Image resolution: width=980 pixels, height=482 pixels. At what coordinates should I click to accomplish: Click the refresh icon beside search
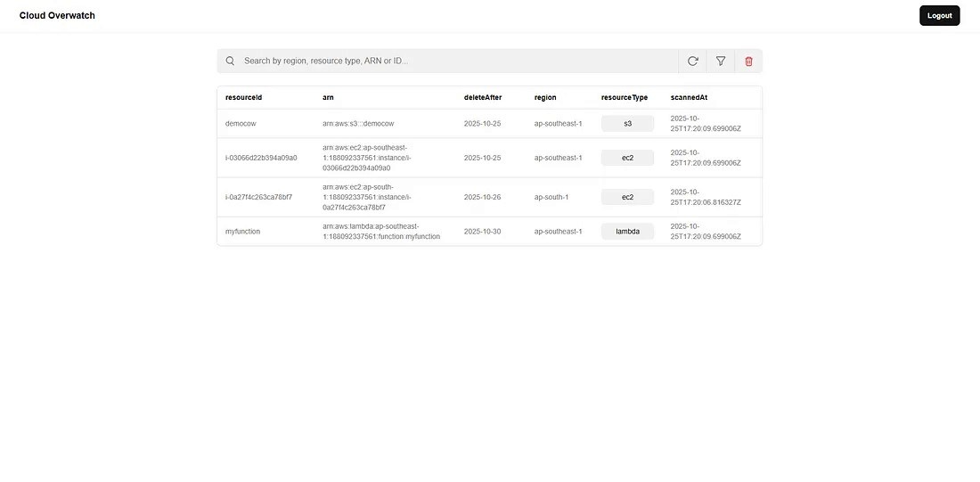click(x=692, y=61)
